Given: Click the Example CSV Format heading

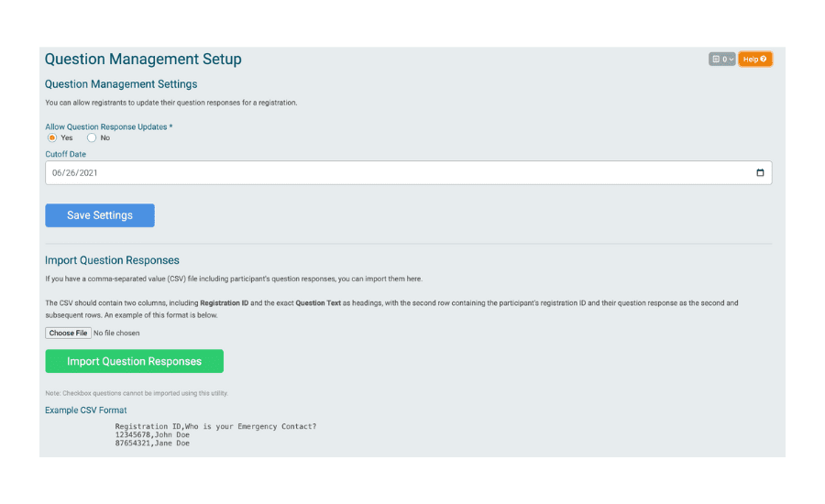Looking at the screenshot, I should [86, 411].
